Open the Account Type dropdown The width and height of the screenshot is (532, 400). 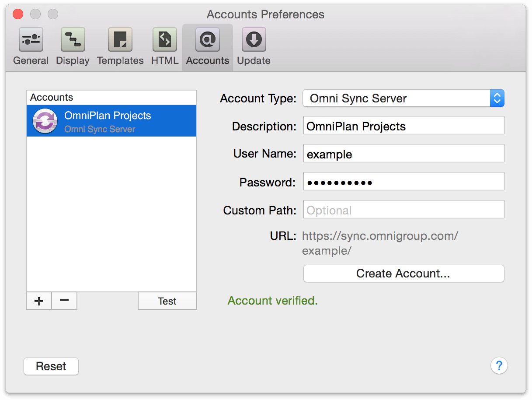tap(403, 98)
